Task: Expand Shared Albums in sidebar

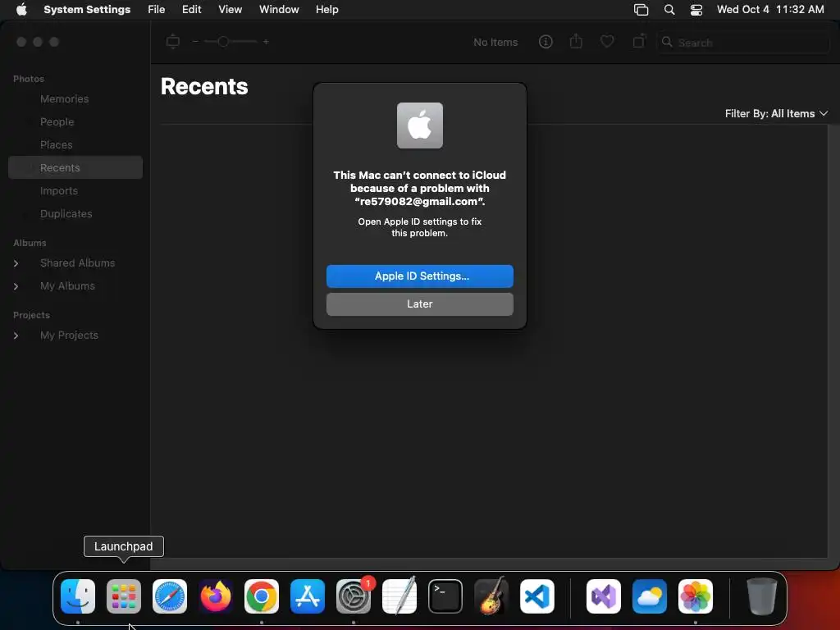Action: click(16, 263)
